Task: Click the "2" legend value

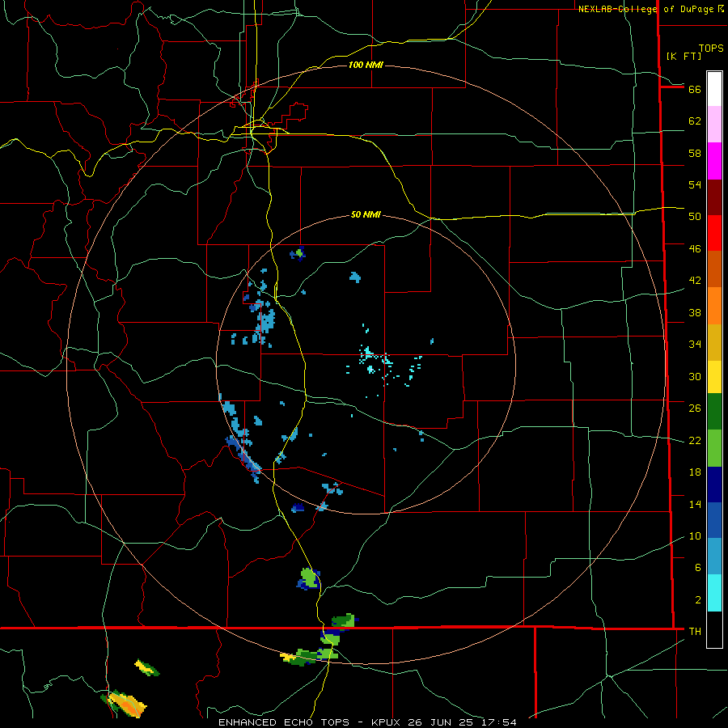Action: click(697, 600)
